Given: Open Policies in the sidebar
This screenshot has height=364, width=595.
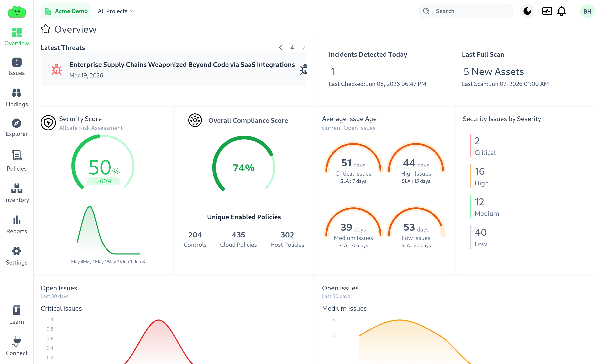Looking at the screenshot, I should tap(17, 161).
